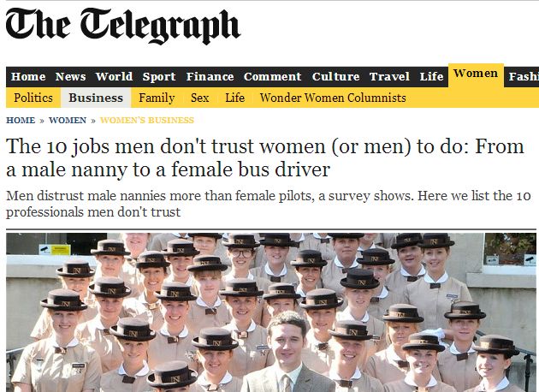The height and width of the screenshot is (392, 539).
Task: Click the HOME breadcrumb link
Action: pyautogui.click(x=21, y=121)
